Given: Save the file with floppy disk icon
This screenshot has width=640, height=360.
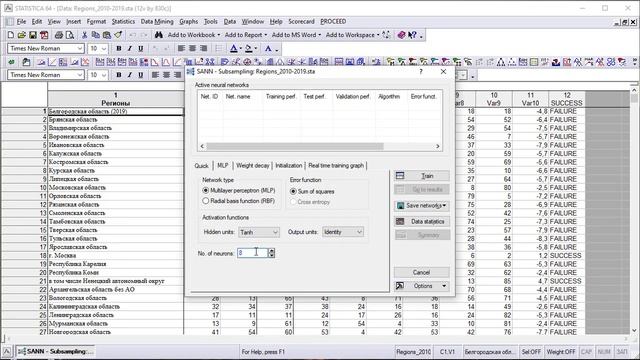Looking at the screenshot, I should pyautogui.click(x=33, y=35).
